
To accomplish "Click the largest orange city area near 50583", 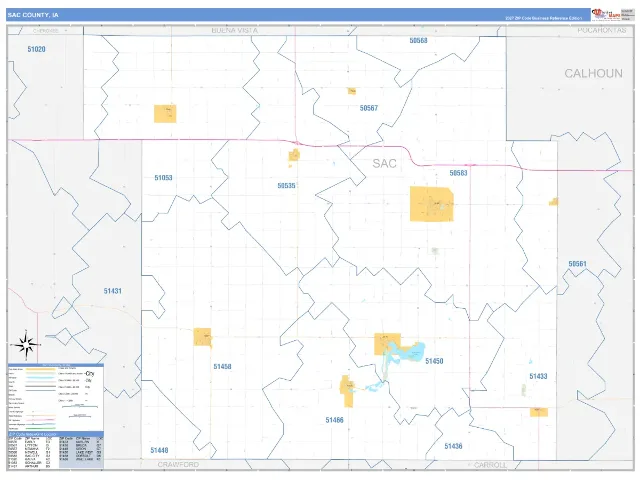I will (431, 204).
